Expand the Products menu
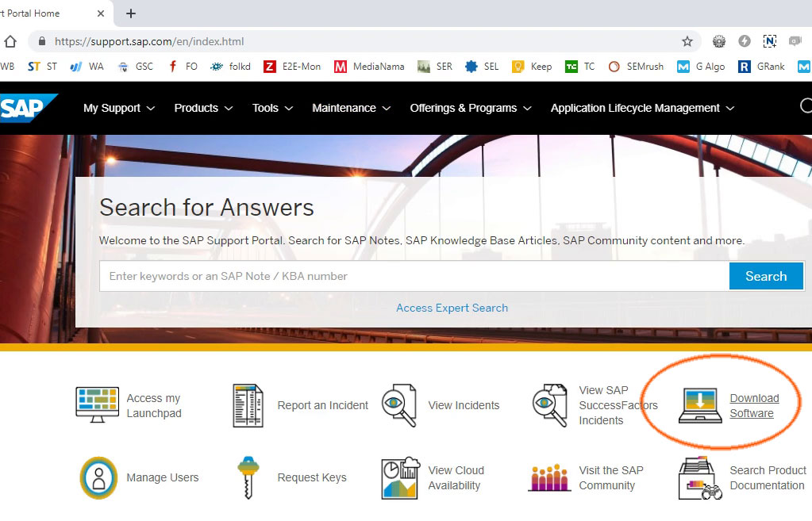The image size is (812, 521). (x=203, y=108)
